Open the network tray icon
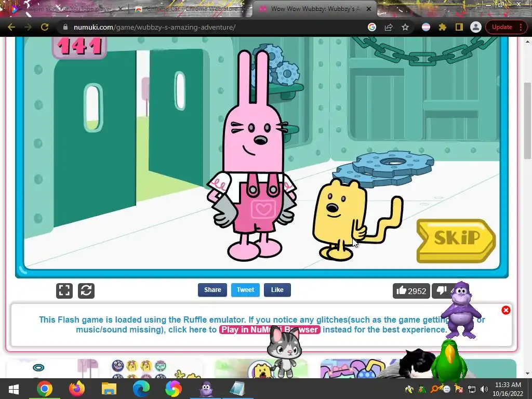The height and width of the screenshot is (399, 532). click(472, 389)
